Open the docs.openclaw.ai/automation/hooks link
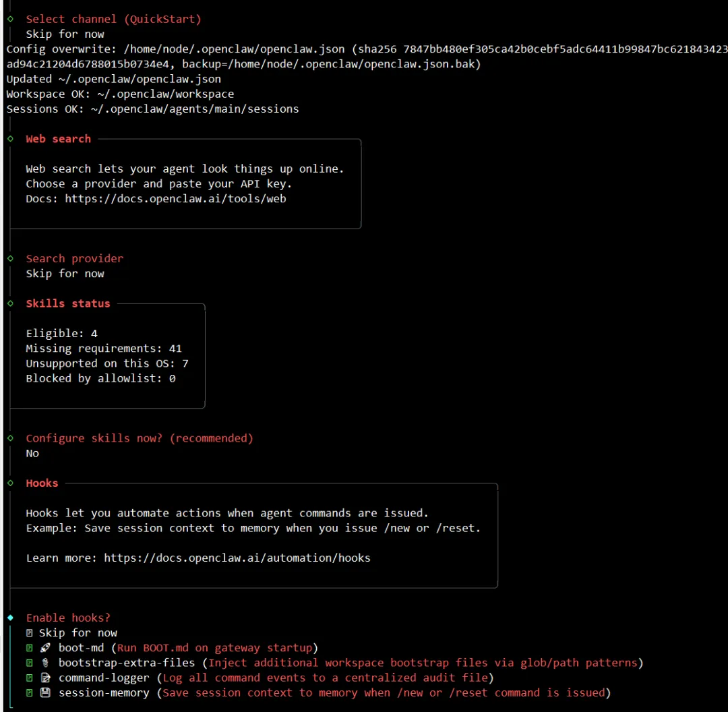The image size is (728, 712). point(237,558)
